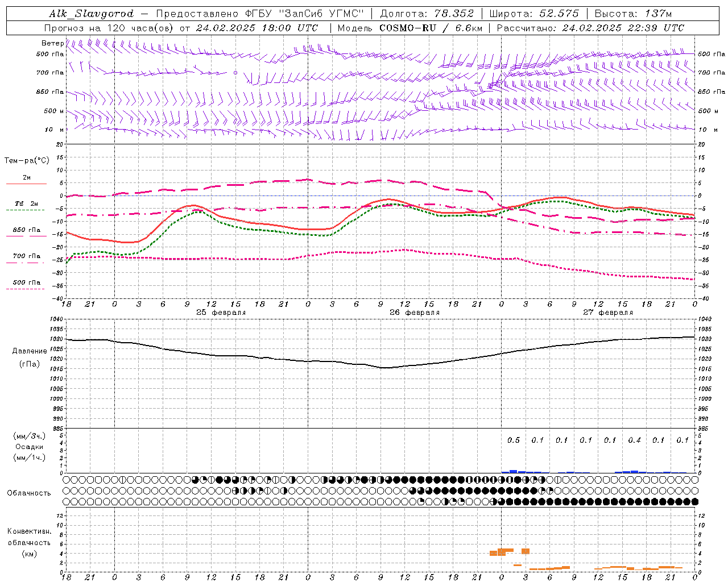
Task: Click the 'Облачность' cloud cover label
Action: pos(29,493)
